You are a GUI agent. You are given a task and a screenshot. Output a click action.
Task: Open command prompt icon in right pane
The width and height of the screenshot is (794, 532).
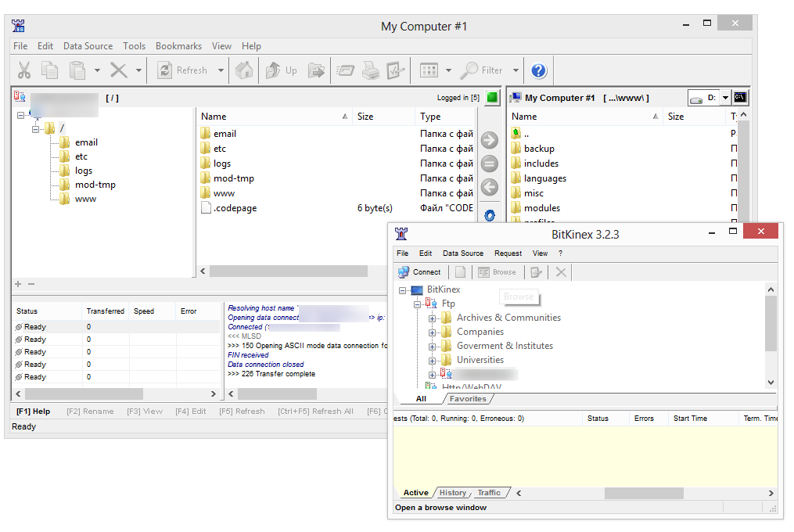coord(740,98)
